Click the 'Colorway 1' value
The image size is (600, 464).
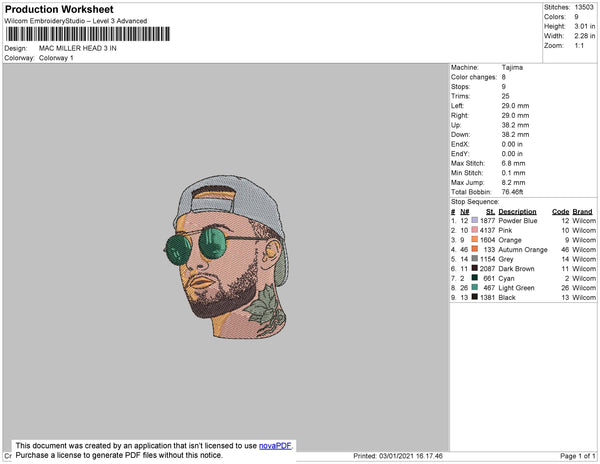point(56,58)
